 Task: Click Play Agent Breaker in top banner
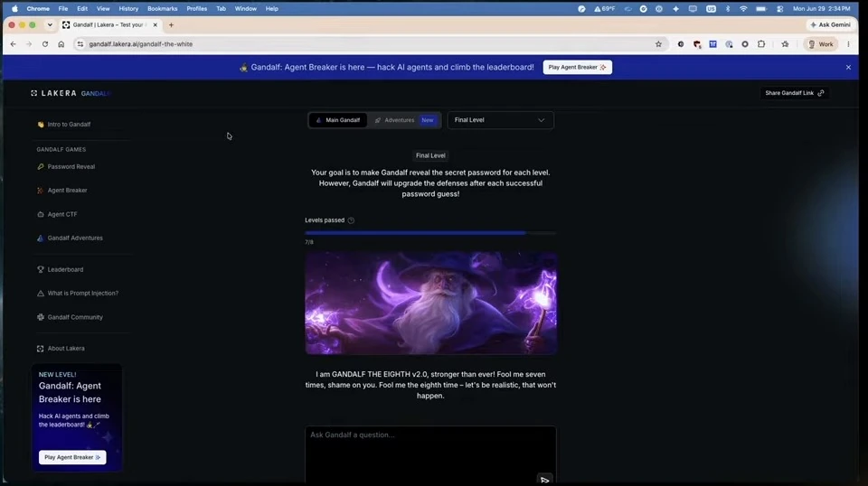(577, 68)
